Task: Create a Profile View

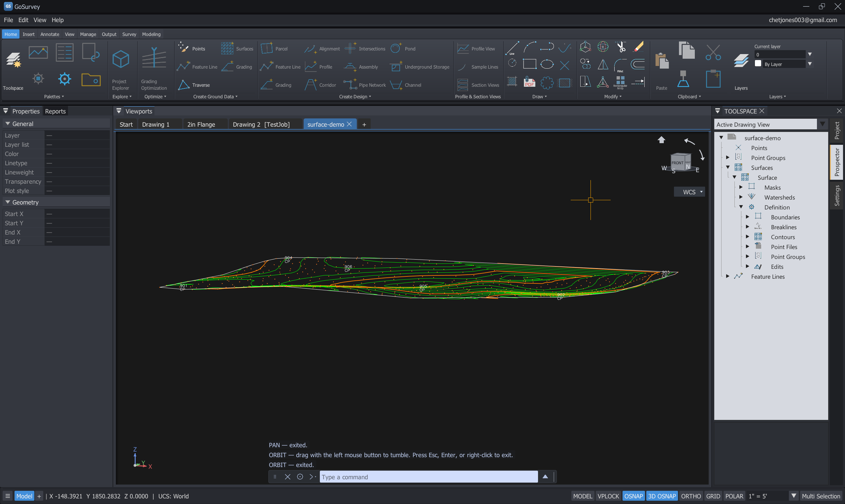Action: [476, 48]
